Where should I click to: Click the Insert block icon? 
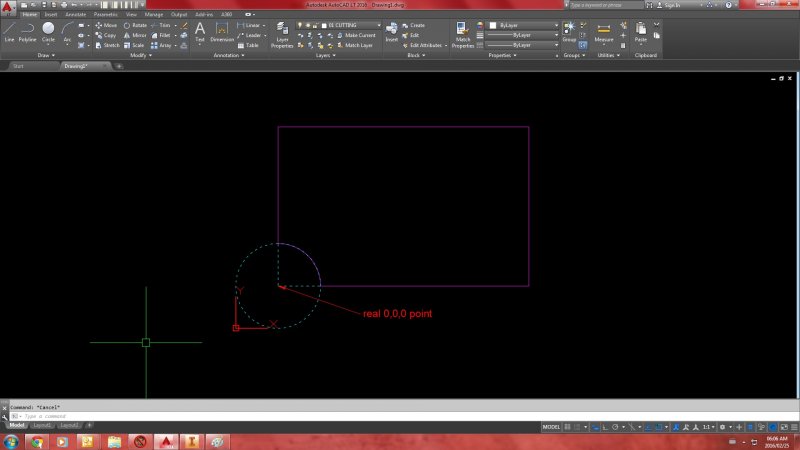pyautogui.click(x=391, y=31)
